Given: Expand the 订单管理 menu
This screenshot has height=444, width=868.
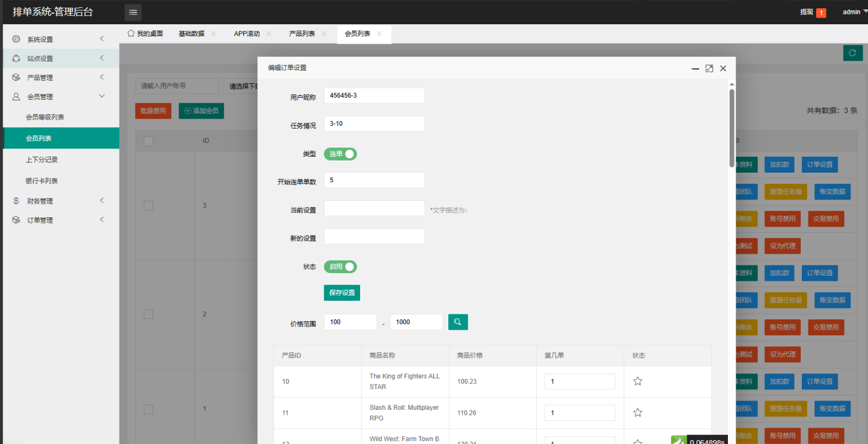Looking at the screenshot, I should [102, 220].
